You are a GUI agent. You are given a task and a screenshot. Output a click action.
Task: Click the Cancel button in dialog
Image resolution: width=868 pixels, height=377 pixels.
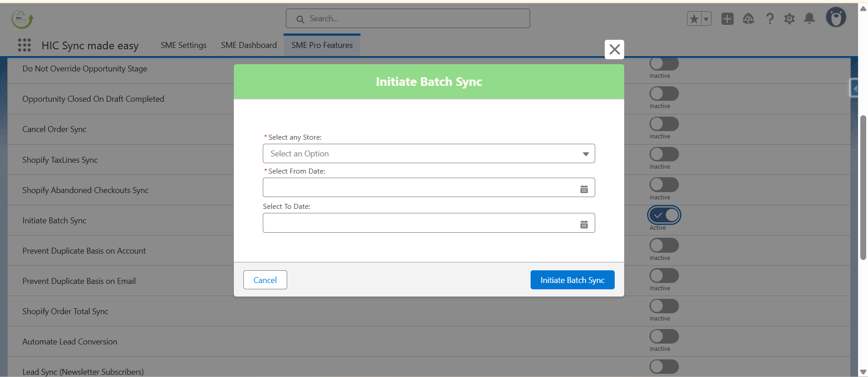pos(265,280)
